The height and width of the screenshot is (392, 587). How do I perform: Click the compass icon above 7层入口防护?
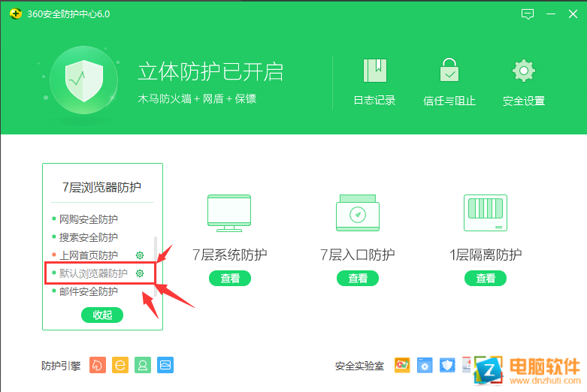point(358,213)
